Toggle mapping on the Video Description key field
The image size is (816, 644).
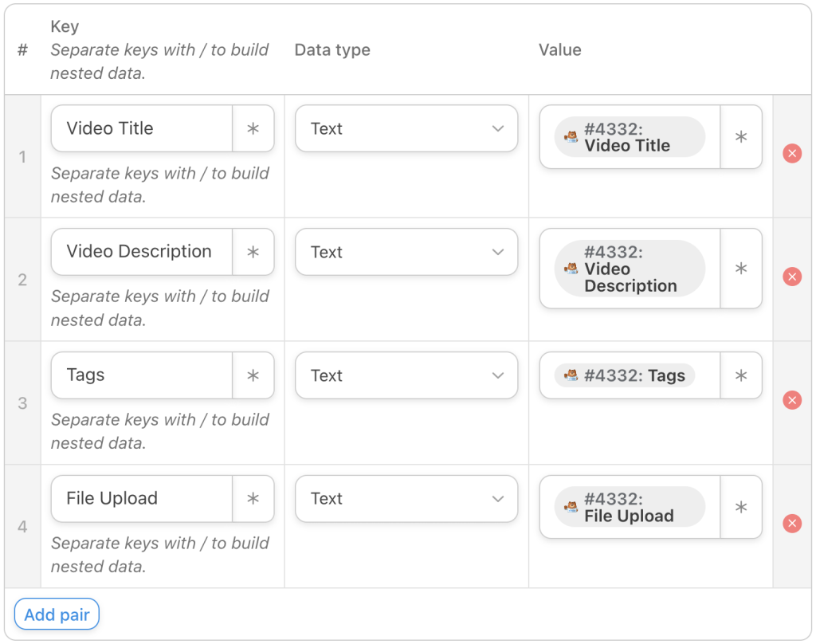[253, 252]
